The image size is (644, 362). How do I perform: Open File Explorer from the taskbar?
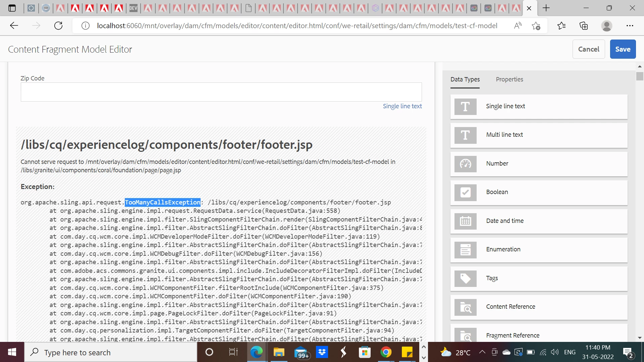(278, 352)
